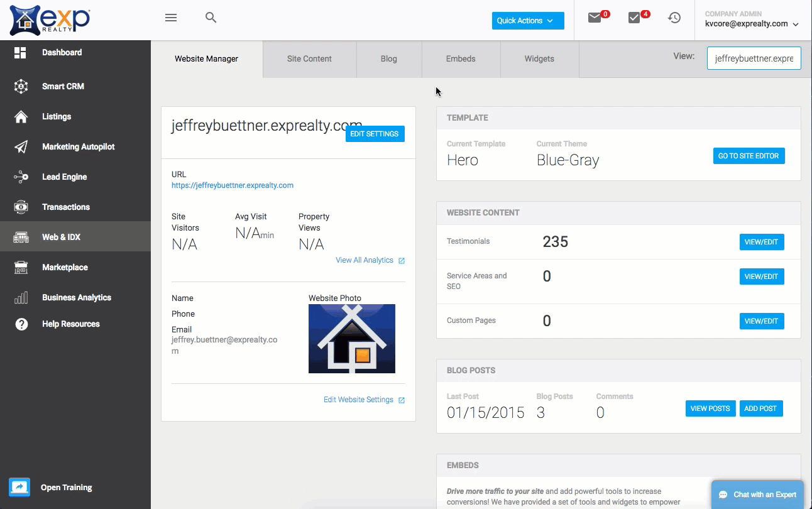Toggle the hamburger menu icon

pyautogui.click(x=171, y=18)
